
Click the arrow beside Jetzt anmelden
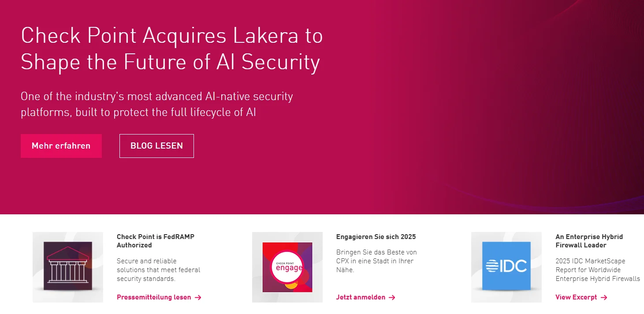click(392, 298)
